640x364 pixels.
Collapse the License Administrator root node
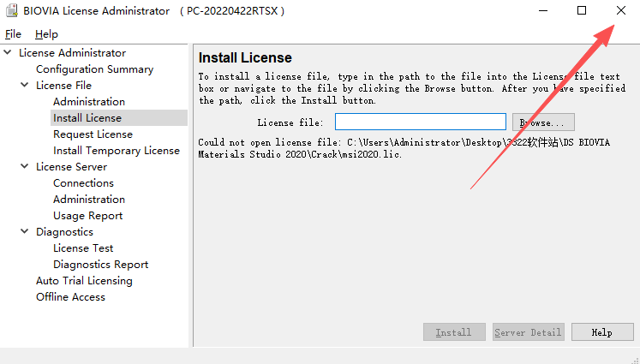tap(8, 53)
